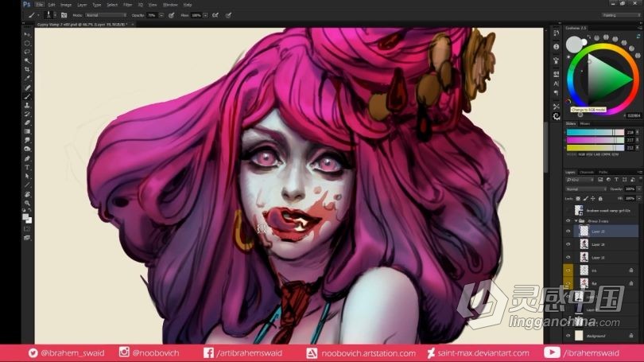Select the Elliptical Marquee tool
Screen dimensions: 644x362
pyautogui.click(x=27, y=43)
